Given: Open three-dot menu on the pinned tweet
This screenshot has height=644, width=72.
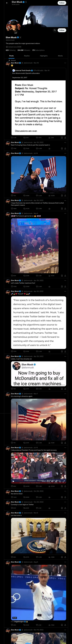Looking at the screenshot, I should (65, 63).
